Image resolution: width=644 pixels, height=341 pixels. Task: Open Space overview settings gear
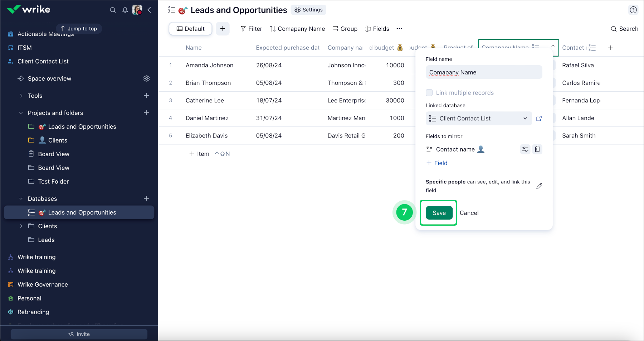point(146,78)
